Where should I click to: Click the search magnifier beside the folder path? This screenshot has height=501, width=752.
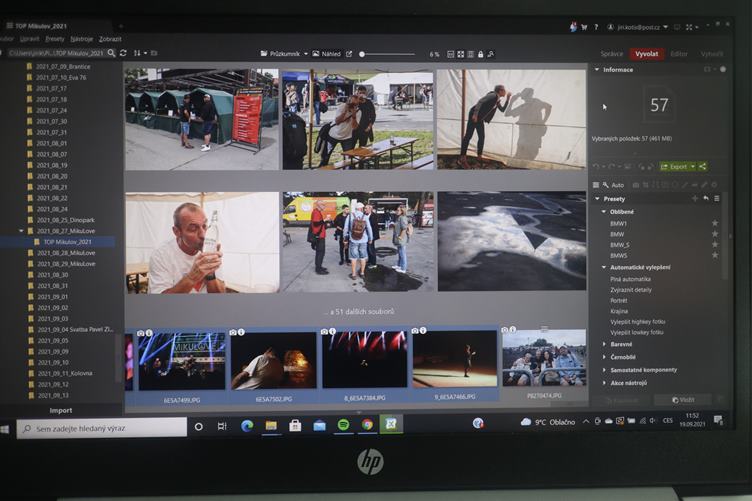point(111,53)
